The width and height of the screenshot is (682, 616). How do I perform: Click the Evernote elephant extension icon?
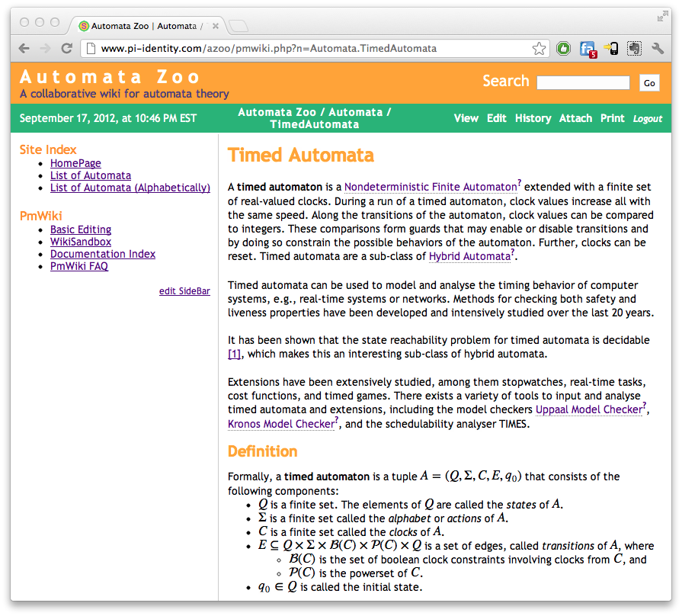click(634, 48)
